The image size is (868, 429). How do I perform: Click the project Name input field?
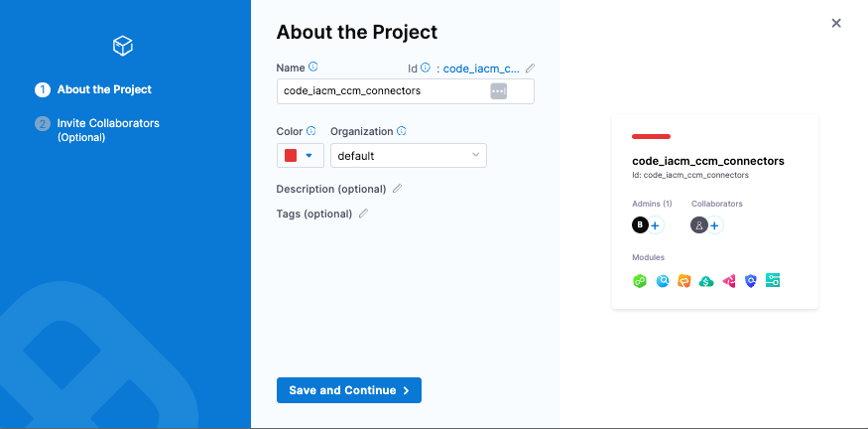click(x=382, y=91)
